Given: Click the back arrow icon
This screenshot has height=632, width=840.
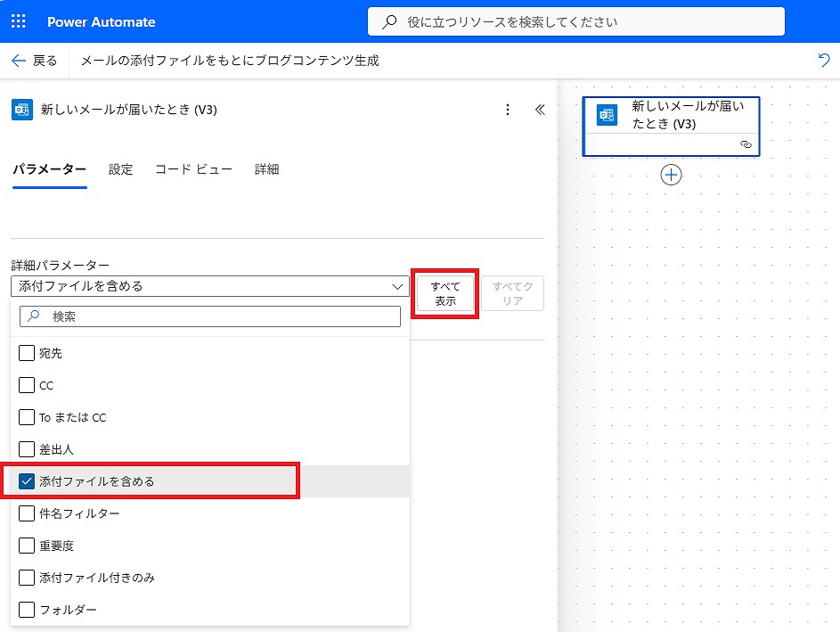Looking at the screenshot, I should pos(19,61).
